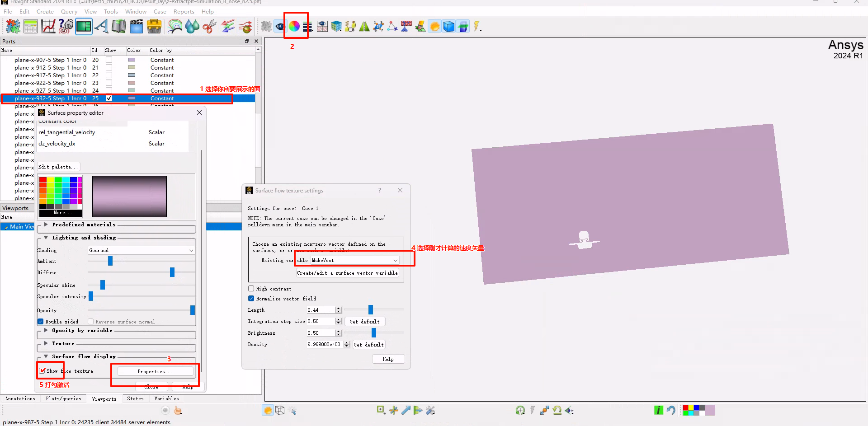Click the flow texture Properties button
The width and height of the screenshot is (868, 426).
tap(155, 371)
